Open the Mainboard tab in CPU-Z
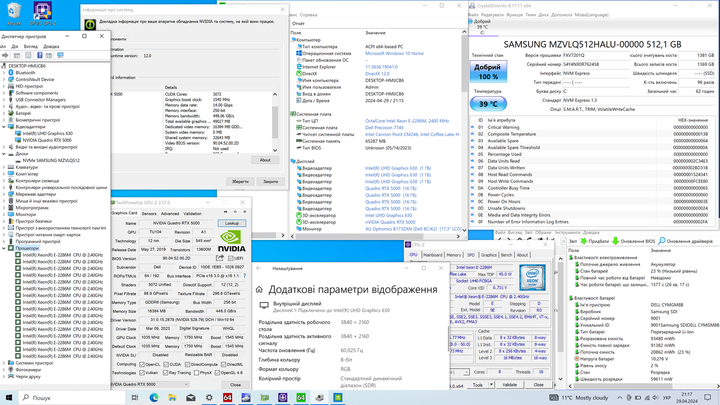The image size is (720, 405). [433, 255]
